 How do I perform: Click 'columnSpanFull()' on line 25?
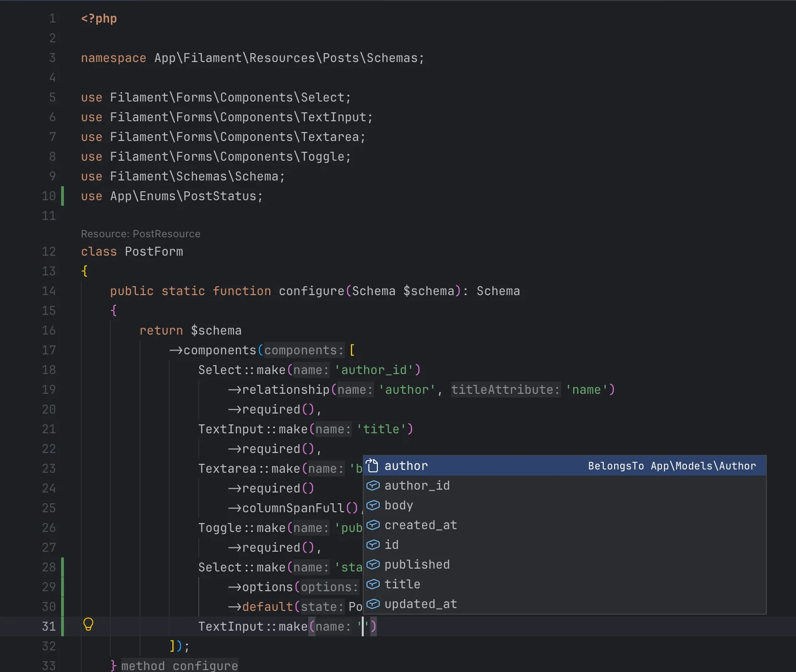tap(300, 508)
